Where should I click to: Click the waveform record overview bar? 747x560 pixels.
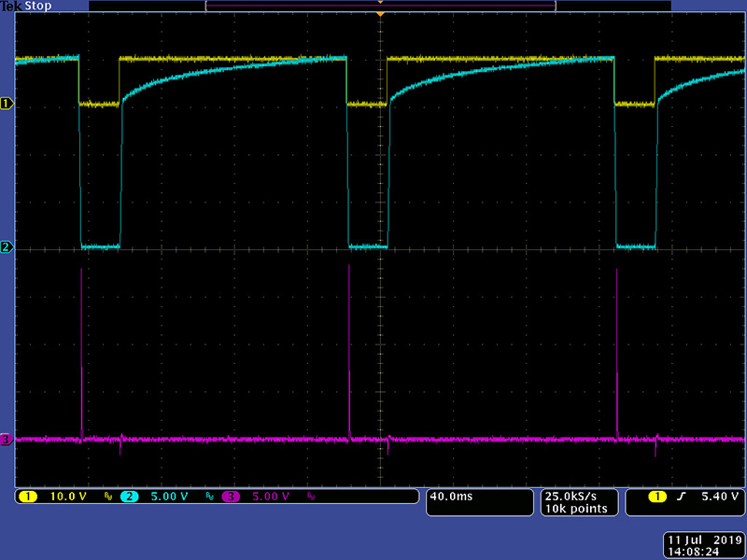(380, 6)
